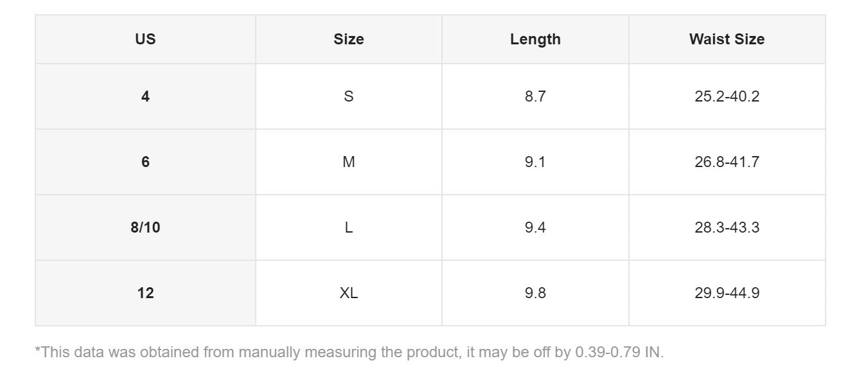Screen dimensions: 868x381
Task: Click the US column header
Action: pyautogui.click(x=145, y=39)
